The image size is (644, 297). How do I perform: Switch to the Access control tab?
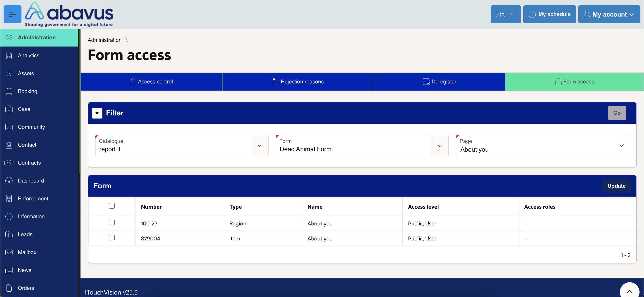[x=152, y=81]
